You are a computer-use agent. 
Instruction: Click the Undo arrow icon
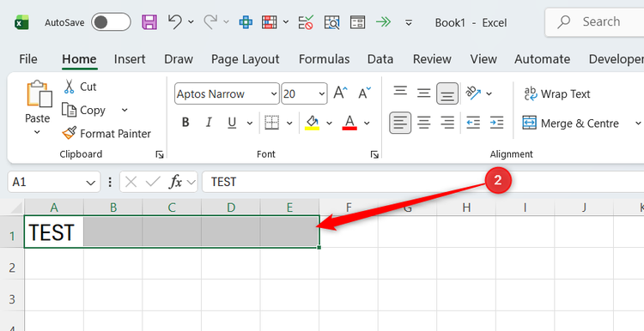coord(174,21)
